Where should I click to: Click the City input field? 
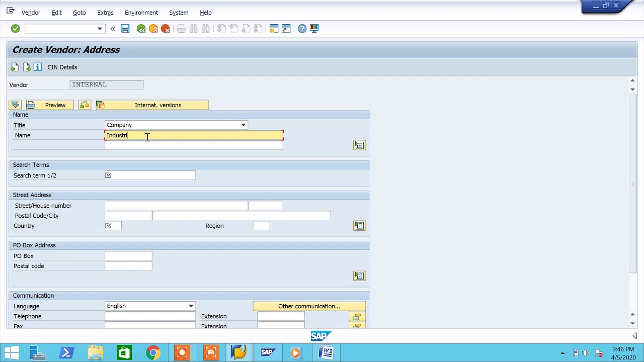click(x=242, y=216)
